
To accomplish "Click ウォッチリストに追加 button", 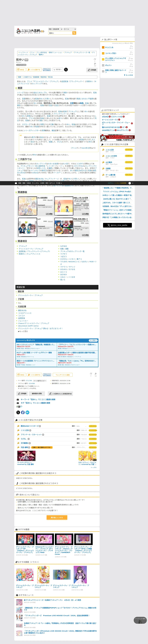I will 62,375.
